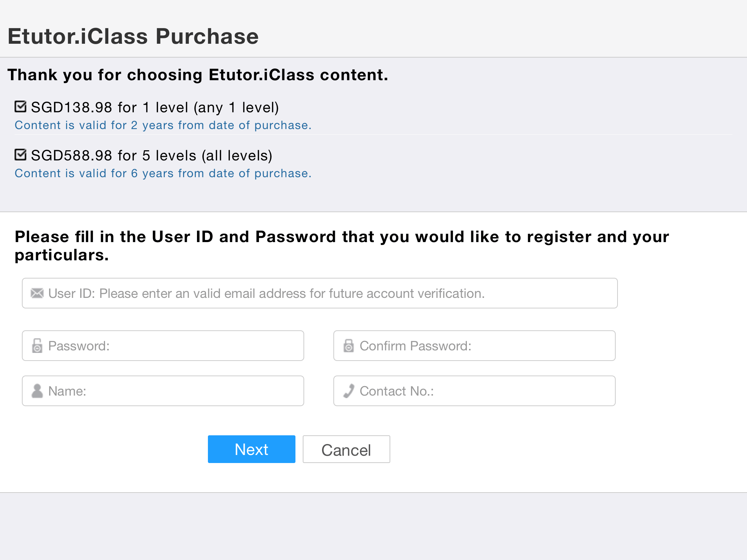The width and height of the screenshot is (747, 560).
Task: Toggle the SGD588.98 for 5 levels checkbox
Action: click(x=20, y=155)
